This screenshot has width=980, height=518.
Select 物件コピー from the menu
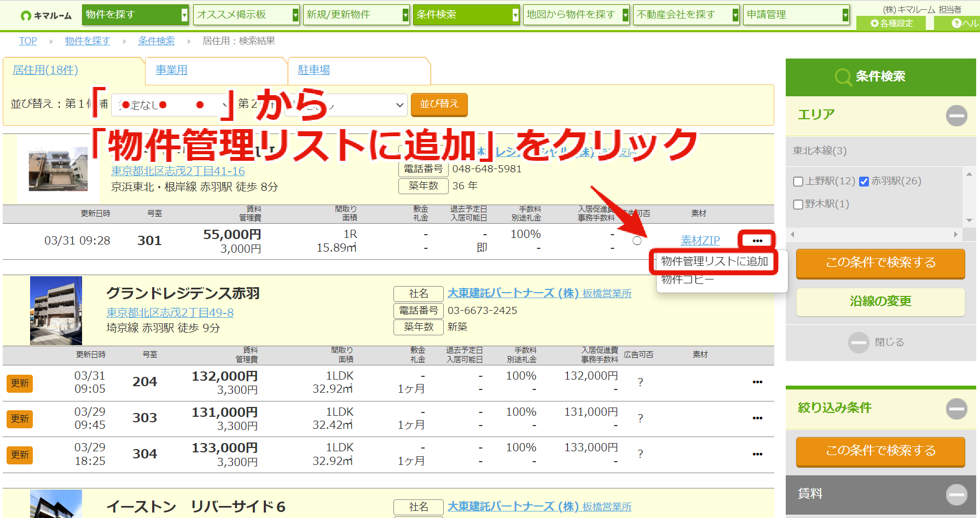(x=687, y=280)
